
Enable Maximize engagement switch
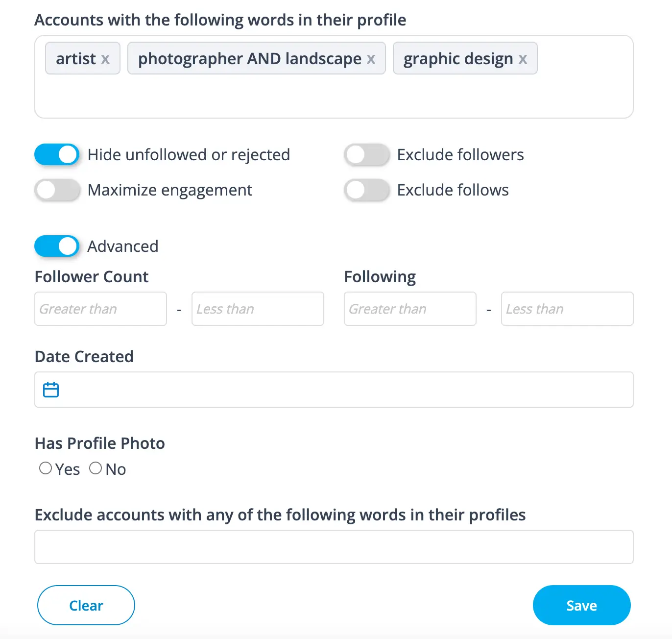click(57, 190)
